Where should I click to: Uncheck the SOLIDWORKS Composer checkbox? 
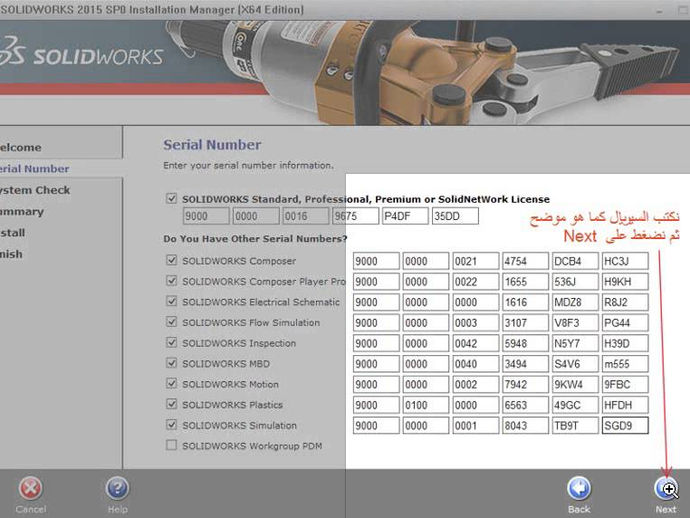coord(172,260)
